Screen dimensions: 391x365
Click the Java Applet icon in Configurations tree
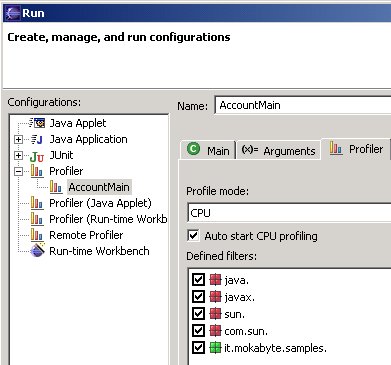point(37,123)
